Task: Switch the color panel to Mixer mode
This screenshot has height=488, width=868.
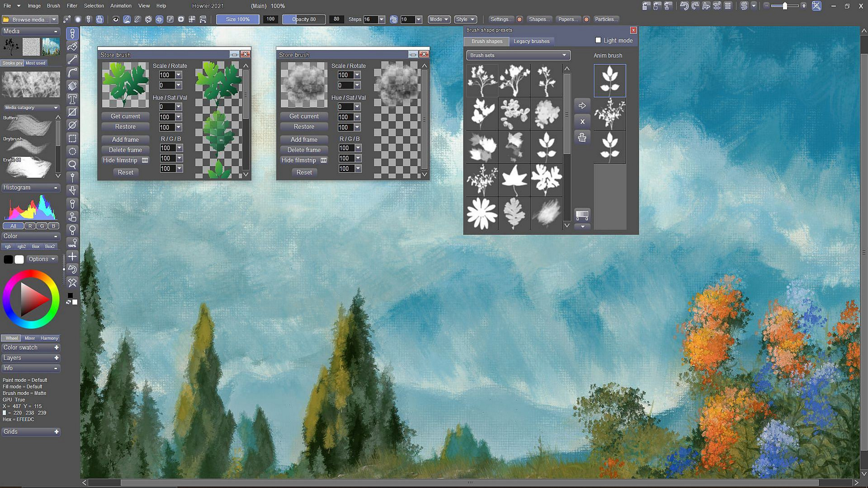Action: click(x=30, y=338)
